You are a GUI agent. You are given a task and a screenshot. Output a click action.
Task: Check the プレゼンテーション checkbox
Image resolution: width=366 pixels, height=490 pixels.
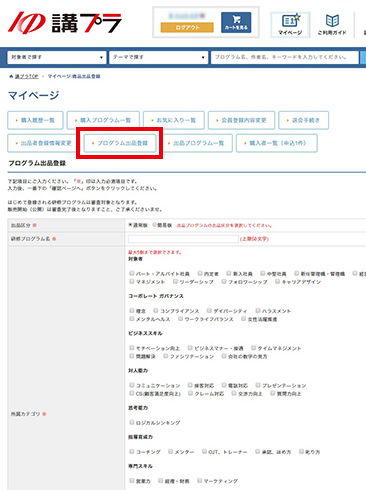[258, 385]
